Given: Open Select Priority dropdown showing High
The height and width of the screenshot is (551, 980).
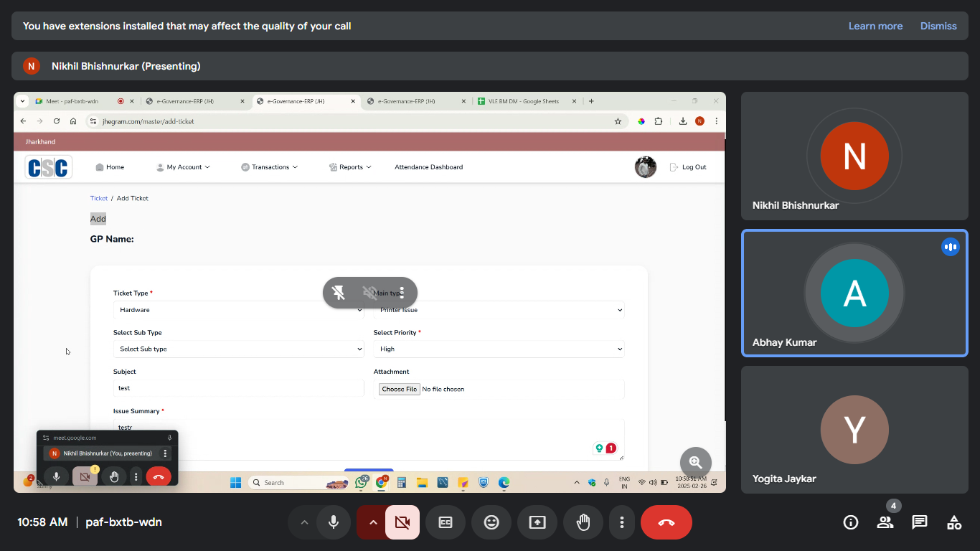Looking at the screenshot, I should pos(499,349).
